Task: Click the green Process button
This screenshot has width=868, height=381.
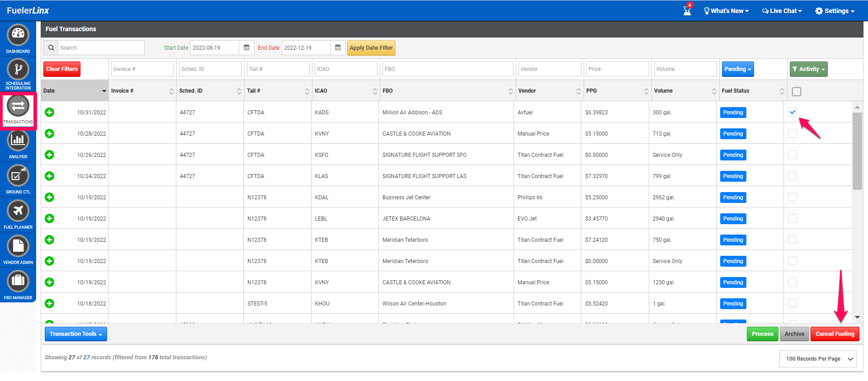Action: [763, 334]
